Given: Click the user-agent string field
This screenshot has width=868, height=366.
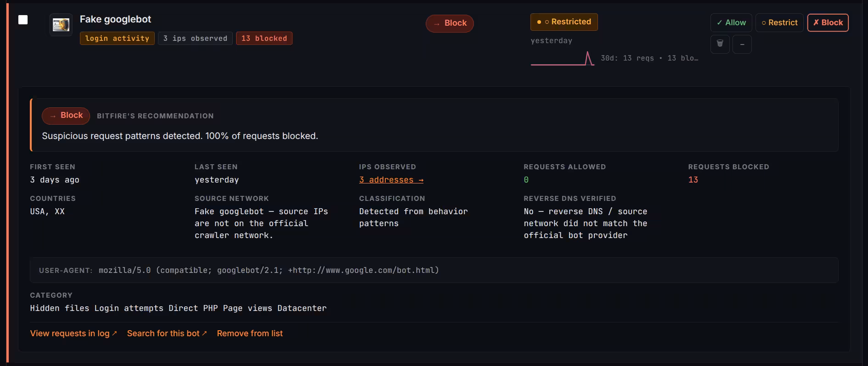Looking at the screenshot, I should [x=434, y=270].
